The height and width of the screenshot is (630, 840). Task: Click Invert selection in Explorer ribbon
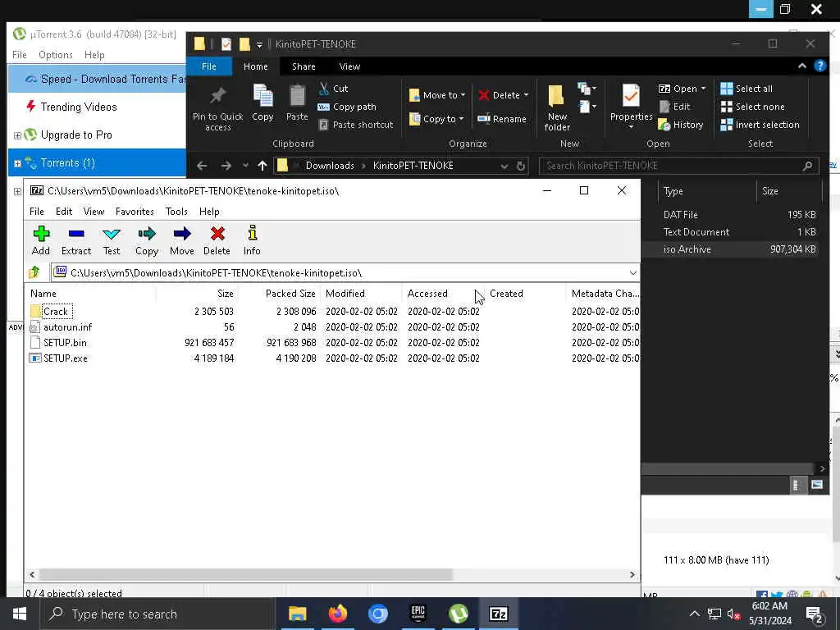tap(760, 125)
